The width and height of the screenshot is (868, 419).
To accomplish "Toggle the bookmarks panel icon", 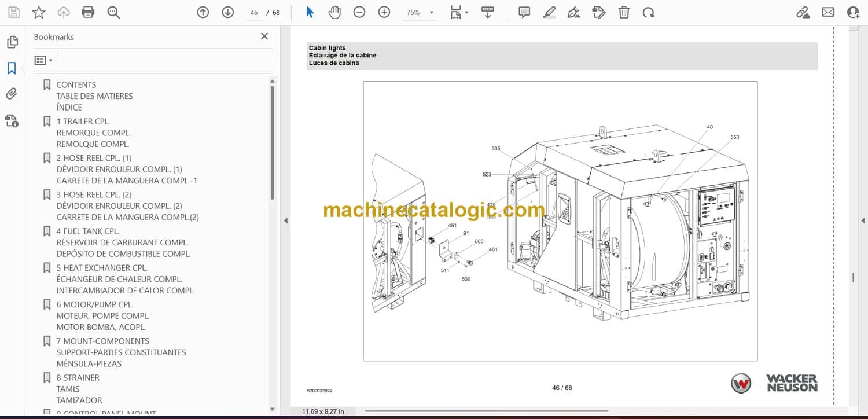I will tap(12, 68).
